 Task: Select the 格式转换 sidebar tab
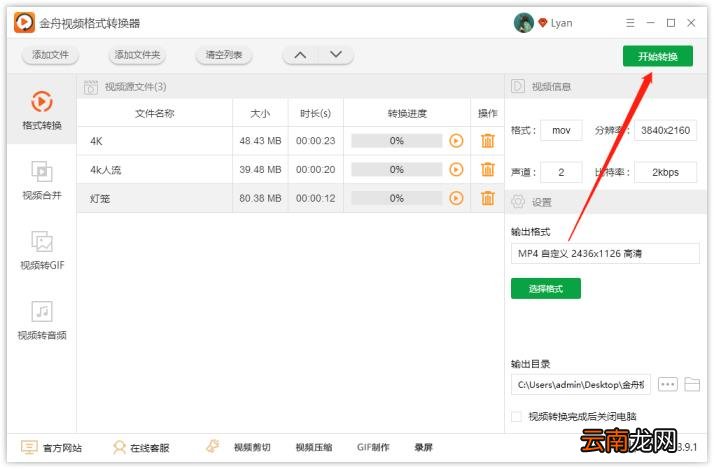click(42, 110)
